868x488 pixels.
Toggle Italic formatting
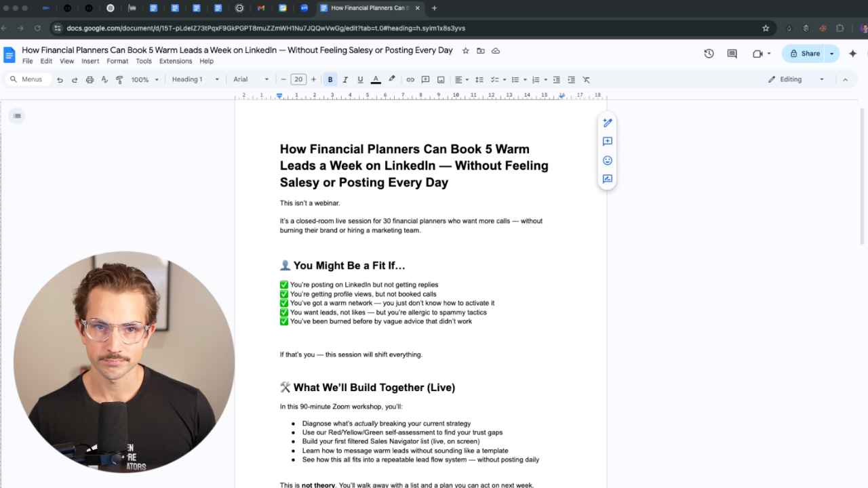(345, 79)
